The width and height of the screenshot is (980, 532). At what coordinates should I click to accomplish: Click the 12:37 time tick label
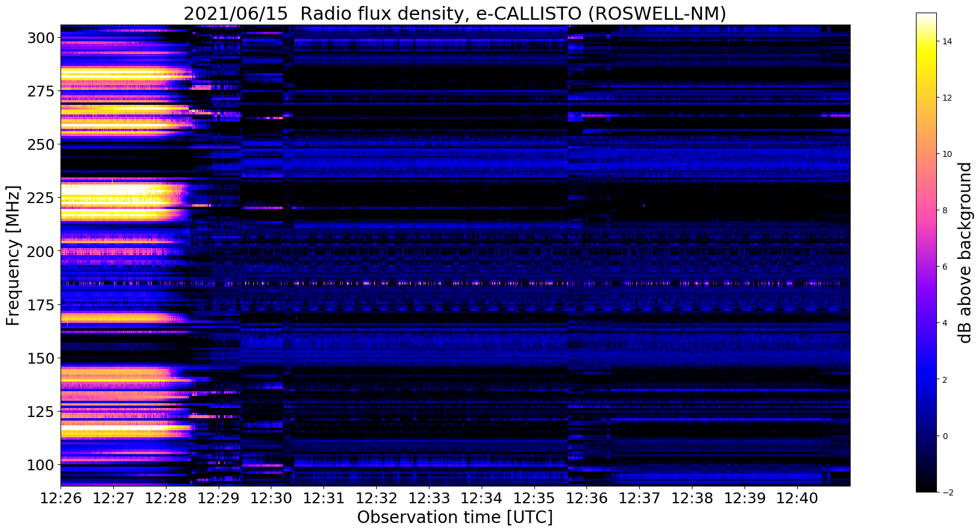pos(639,498)
